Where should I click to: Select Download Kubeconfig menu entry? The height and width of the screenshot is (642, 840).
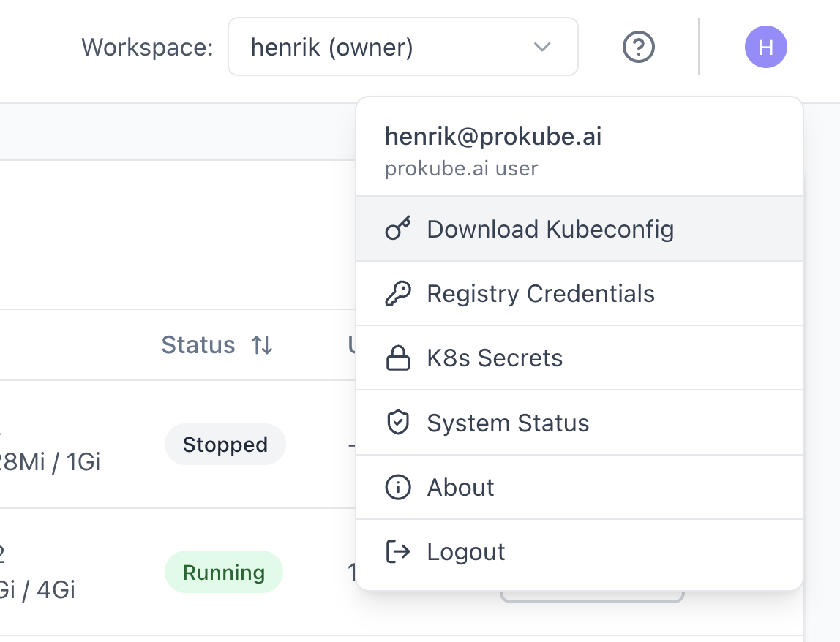579,229
